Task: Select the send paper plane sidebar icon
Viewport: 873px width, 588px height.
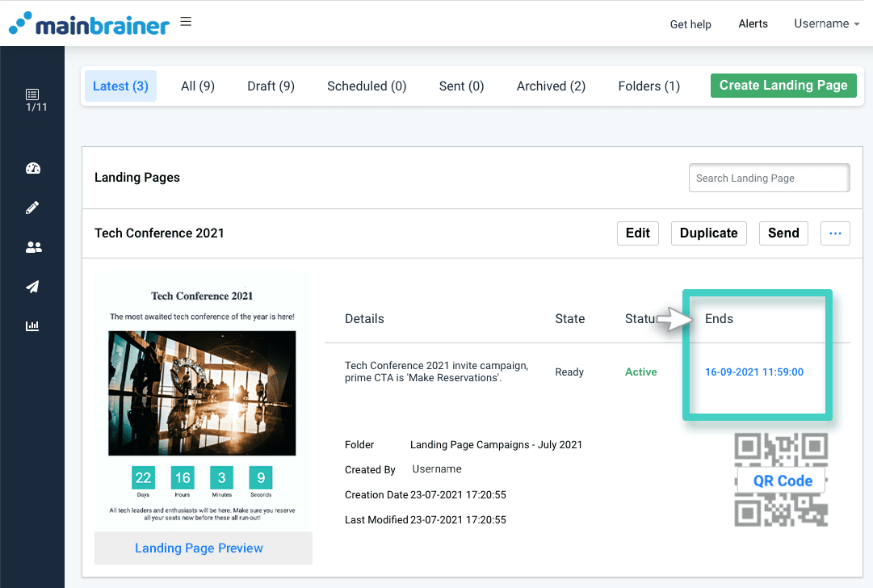Action: point(33,287)
